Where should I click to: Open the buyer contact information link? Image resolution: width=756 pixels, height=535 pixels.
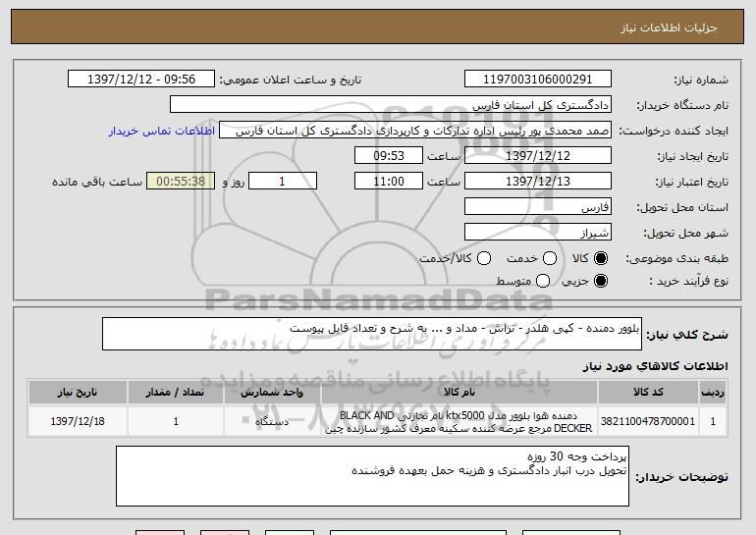(x=162, y=131)
